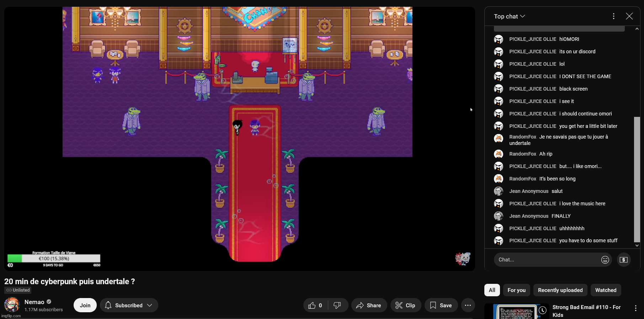Select 'It's been so long' message

coord(557,179)
